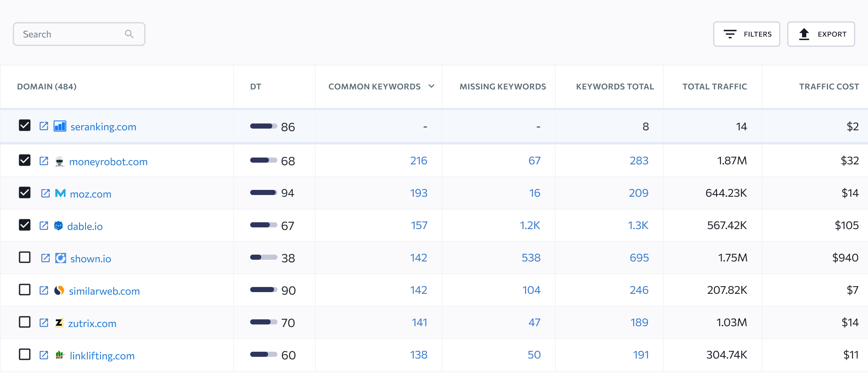Image resolution: width=868 pixels, height=373 pixels.
Task: Check the zutrix.com checkbox
Action: tap(25, 322)
